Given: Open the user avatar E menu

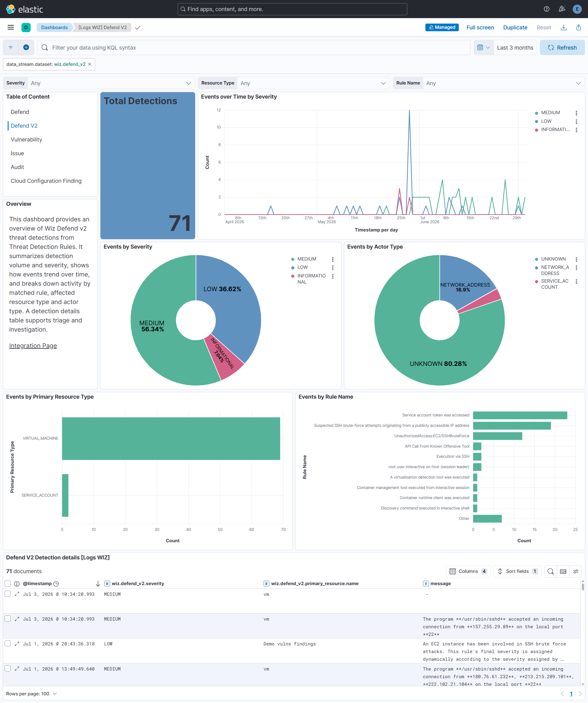Looking at the screenshot, I should tap(577, 9).
